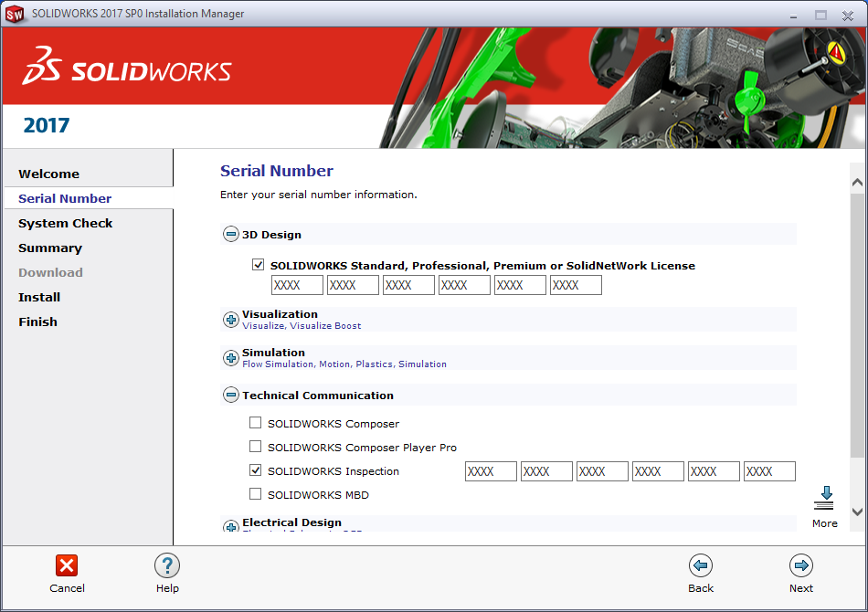Collapse the 3D Design section
This screenshot has width=868, height=612.
coord(231,234)
